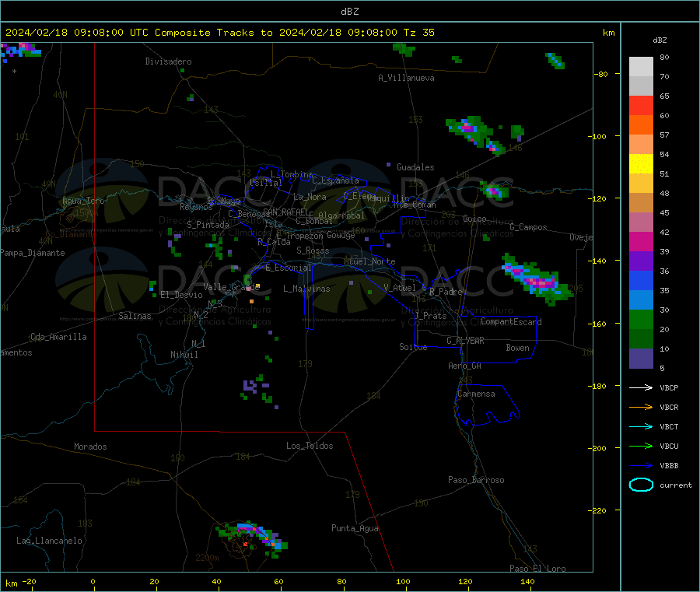Screen dimensions: 700x592
Task: Click the 'A_Villanueva' map label
Action: point(406,78)
